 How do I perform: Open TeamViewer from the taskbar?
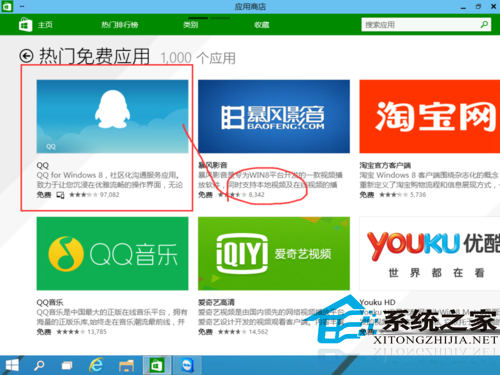pos(188,365)
